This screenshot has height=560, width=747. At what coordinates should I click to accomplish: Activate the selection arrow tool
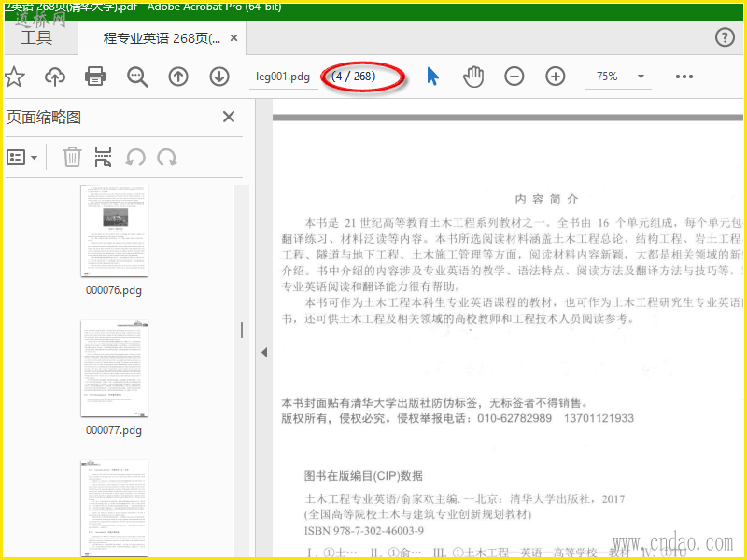[432, 77]
